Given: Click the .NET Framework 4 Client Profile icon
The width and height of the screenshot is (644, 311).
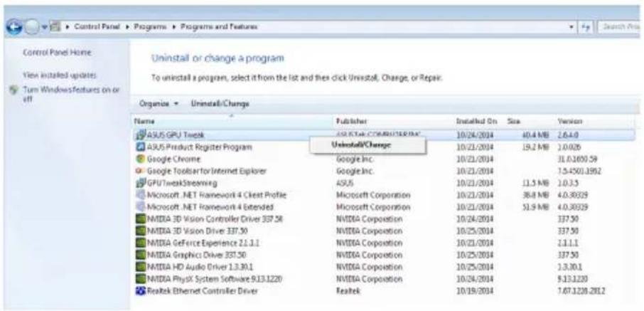Looking at the screenshot, I should 141,194.
